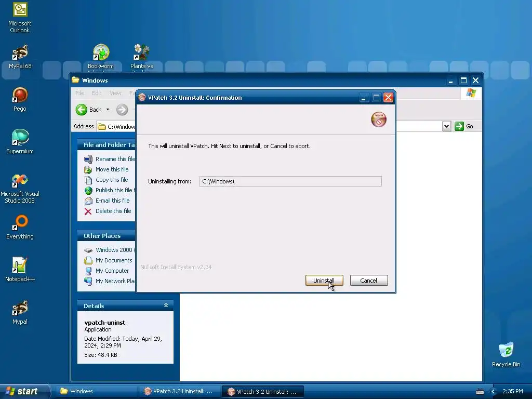This screenshot has height=399, width=532.
Task: Click the Size: 48.4 KB text
Action: [101, 355]
